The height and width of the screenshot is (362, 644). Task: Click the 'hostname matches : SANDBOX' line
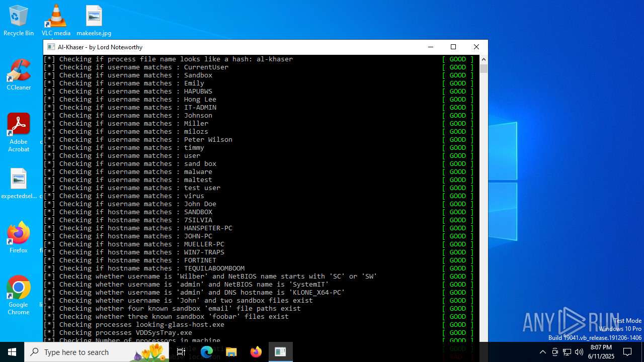point(128,212)
